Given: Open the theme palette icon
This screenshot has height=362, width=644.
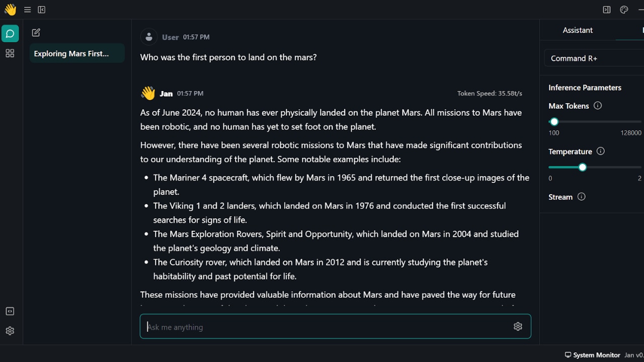Looking at the screenshot, I should pos(624,10).
